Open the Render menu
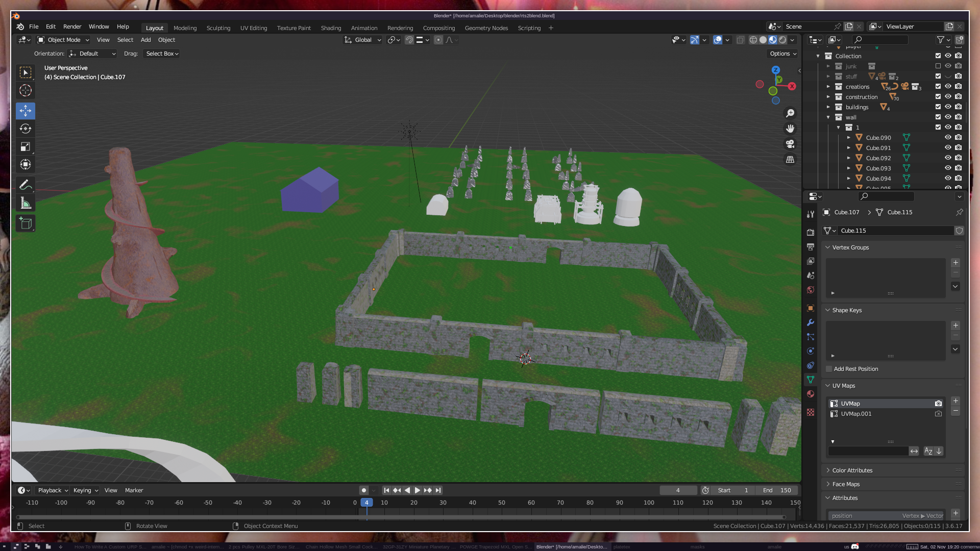 point(72,27)
